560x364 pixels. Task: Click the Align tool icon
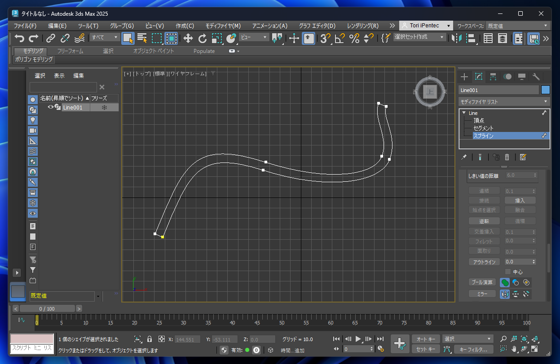coord(471,38)
